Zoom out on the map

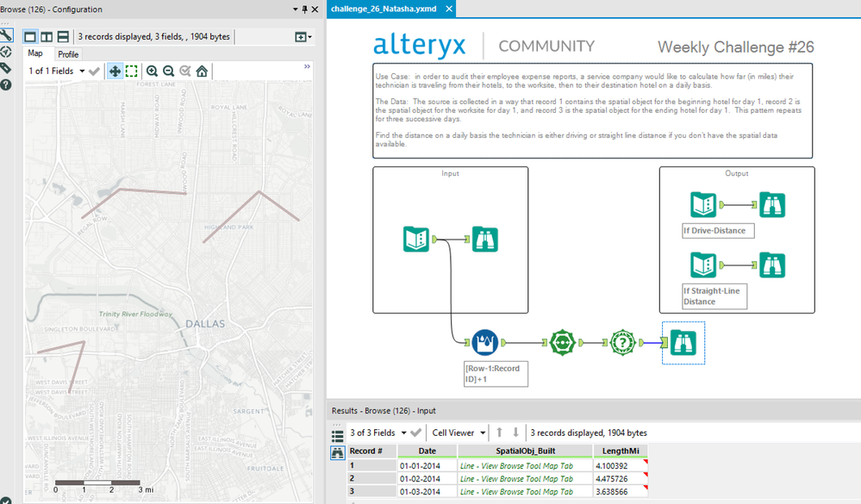169,71
